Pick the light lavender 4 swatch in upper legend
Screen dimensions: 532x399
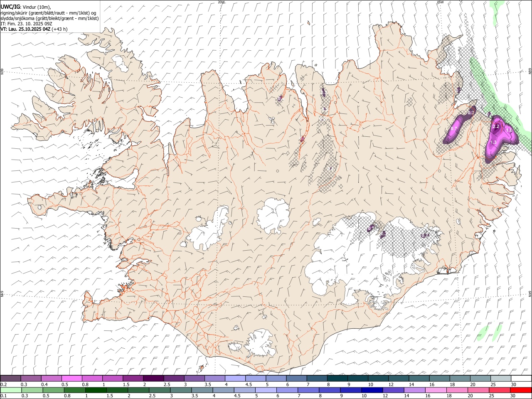click(235, 378)
